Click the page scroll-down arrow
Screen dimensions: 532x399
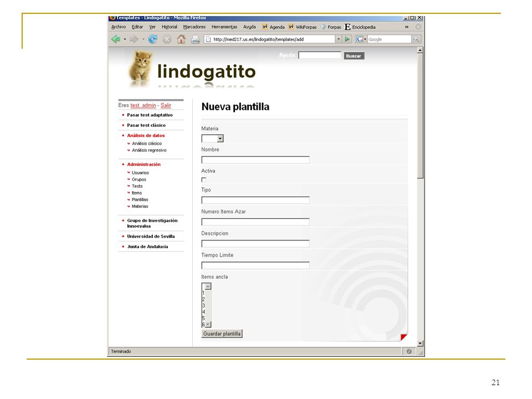tap(420, 344)
